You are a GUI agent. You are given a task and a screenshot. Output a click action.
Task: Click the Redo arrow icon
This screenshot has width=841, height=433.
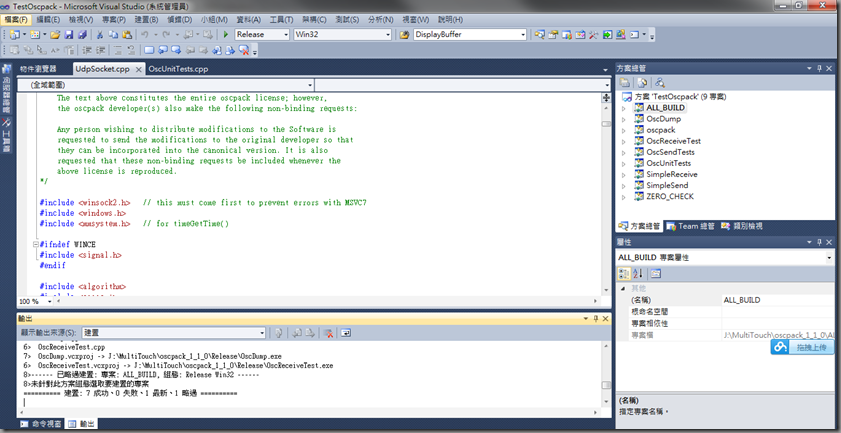click(x=166, y=34)
